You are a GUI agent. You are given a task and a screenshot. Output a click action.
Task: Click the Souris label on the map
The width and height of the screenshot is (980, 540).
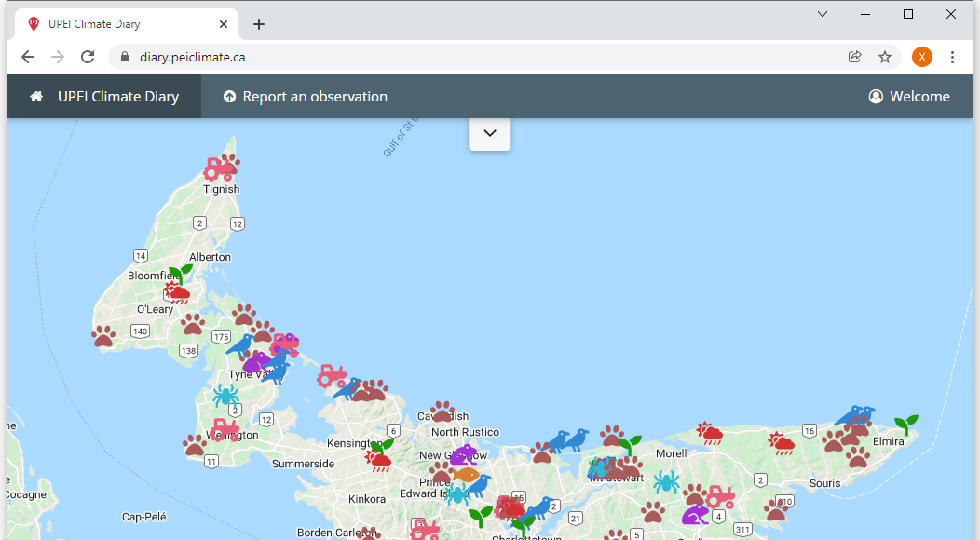tap(825, 483)
